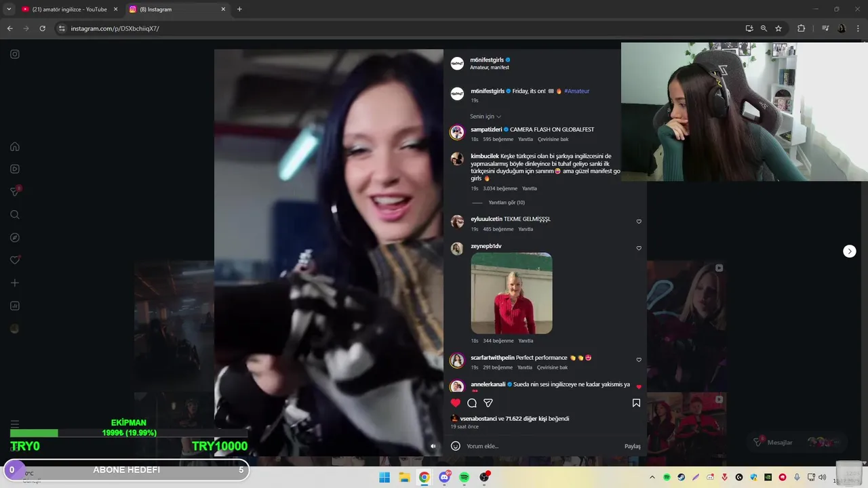The width and height of the screenshot is (868, 488).
Task: Open the profile avatar in the sidebar
Action: click(x=15, y=329)
